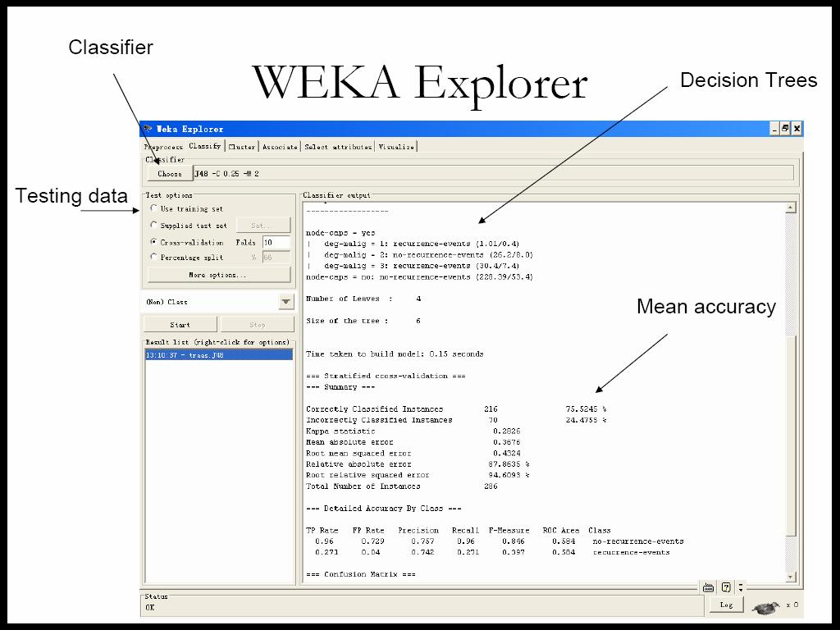This screenshot has width=840, height=630.
Task: Switch to the Cluster tab
Action: pos(242,147)
